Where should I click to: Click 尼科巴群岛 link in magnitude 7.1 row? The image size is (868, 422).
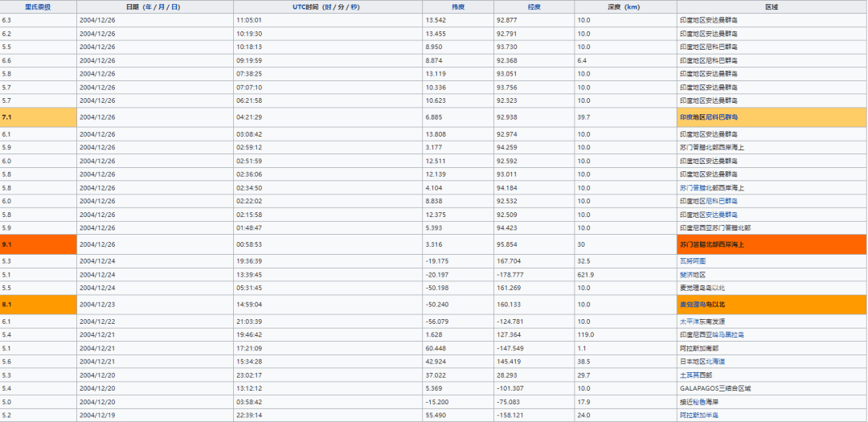[x=722, y=117]
